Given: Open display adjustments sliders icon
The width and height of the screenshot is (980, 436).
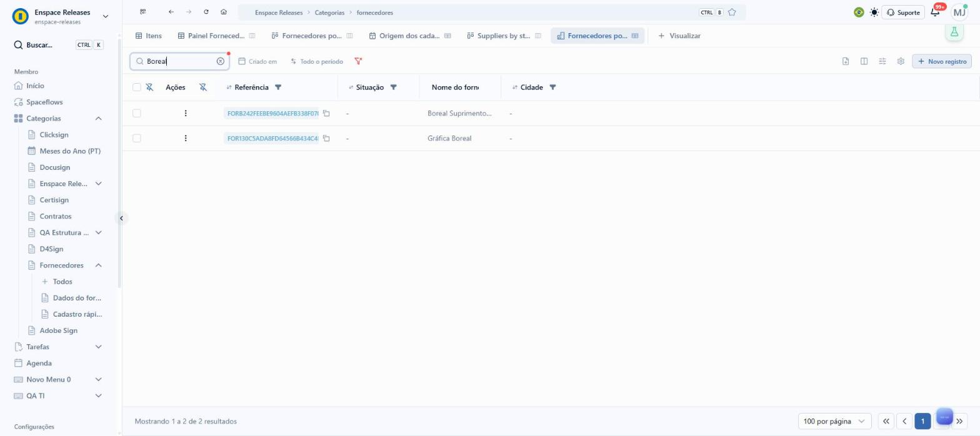Looking at the screenshot, I should tap(882, 61).
